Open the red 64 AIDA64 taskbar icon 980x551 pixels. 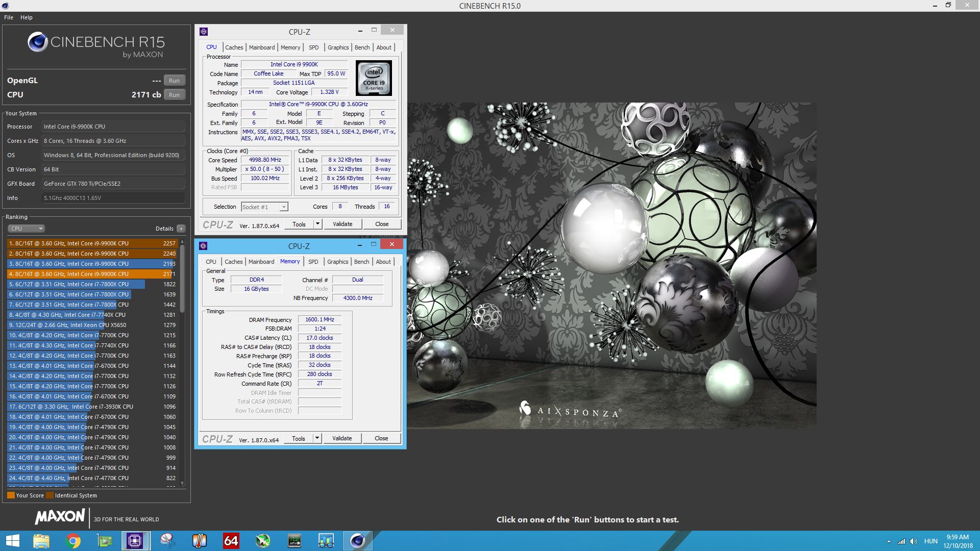point(231,541)
